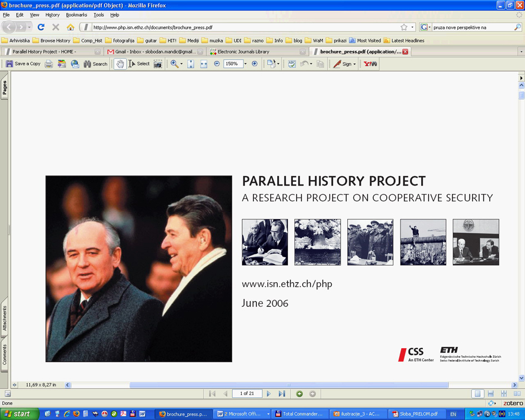The image size is (525, 420).
Task: Go to the next PDF page
Action: [x=269, y=393]
